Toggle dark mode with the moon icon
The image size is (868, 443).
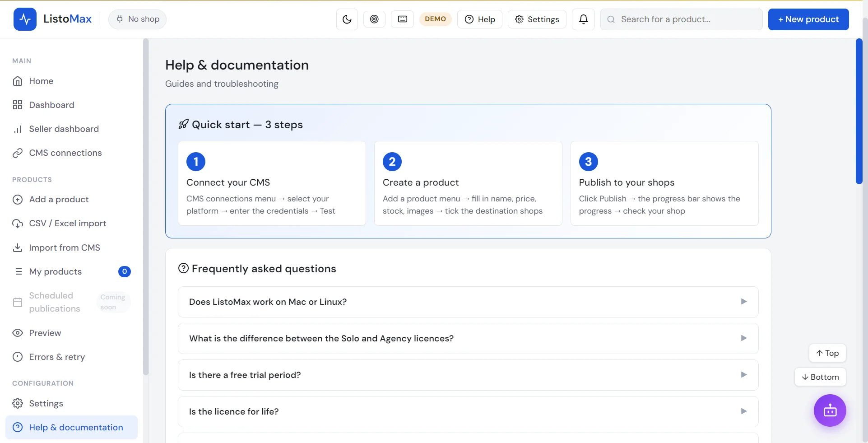(x=347, y=19)
